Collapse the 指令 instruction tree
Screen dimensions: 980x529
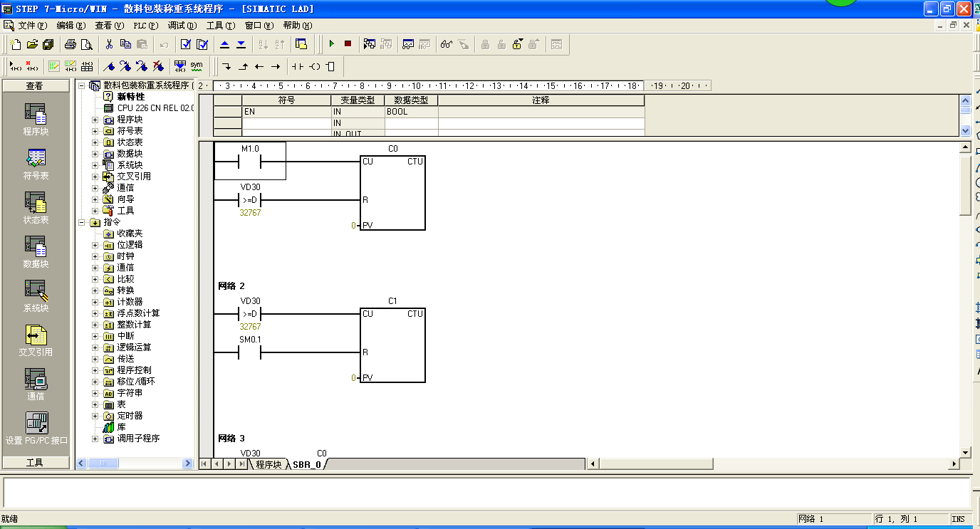pyautogui.click(x=82, y=222)
